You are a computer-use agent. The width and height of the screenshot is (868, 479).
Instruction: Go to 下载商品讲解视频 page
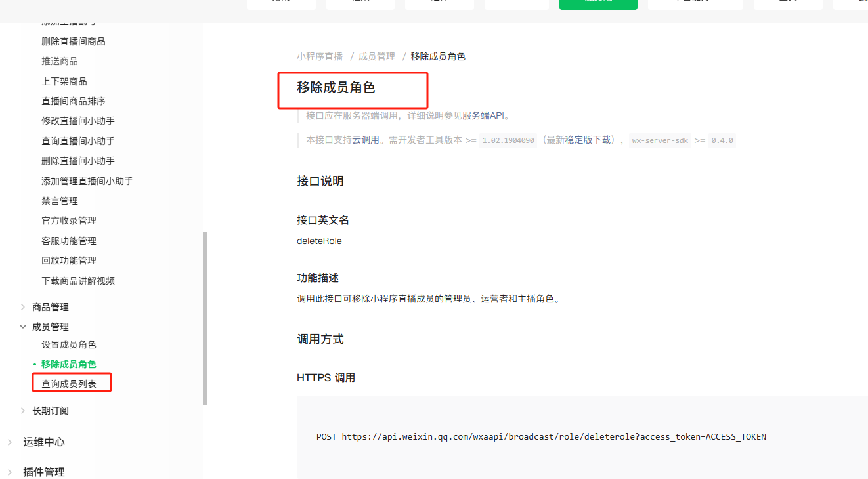point(78,281)
